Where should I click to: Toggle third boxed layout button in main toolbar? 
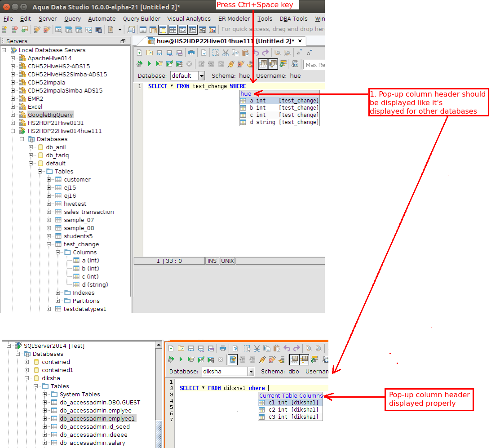182,30
